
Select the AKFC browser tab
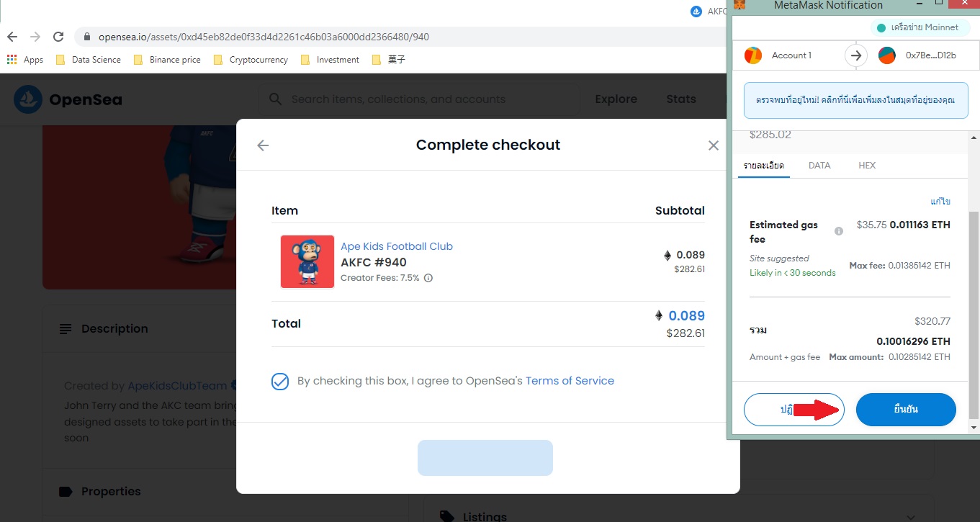709,11
